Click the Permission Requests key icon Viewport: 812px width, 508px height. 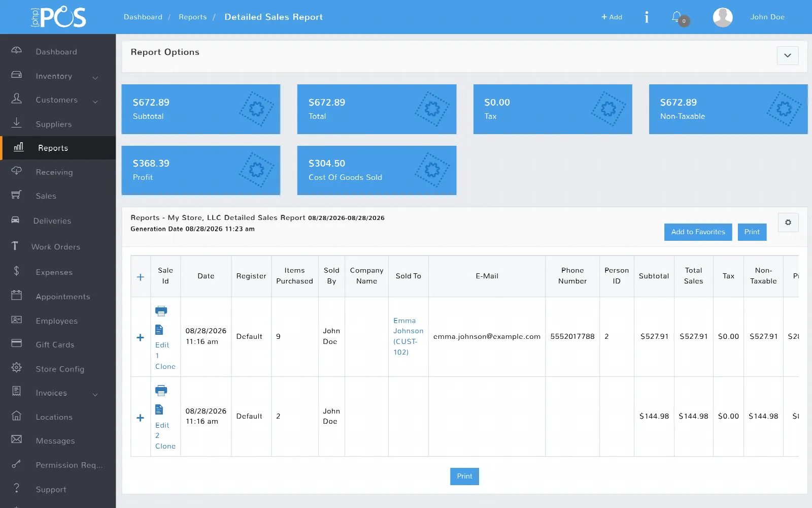(17, 464)
